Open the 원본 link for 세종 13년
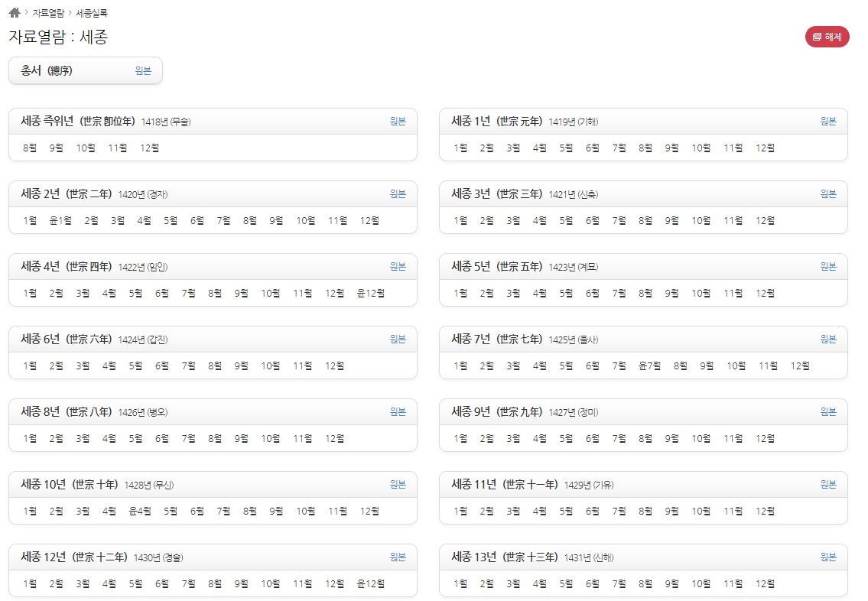 827,557
